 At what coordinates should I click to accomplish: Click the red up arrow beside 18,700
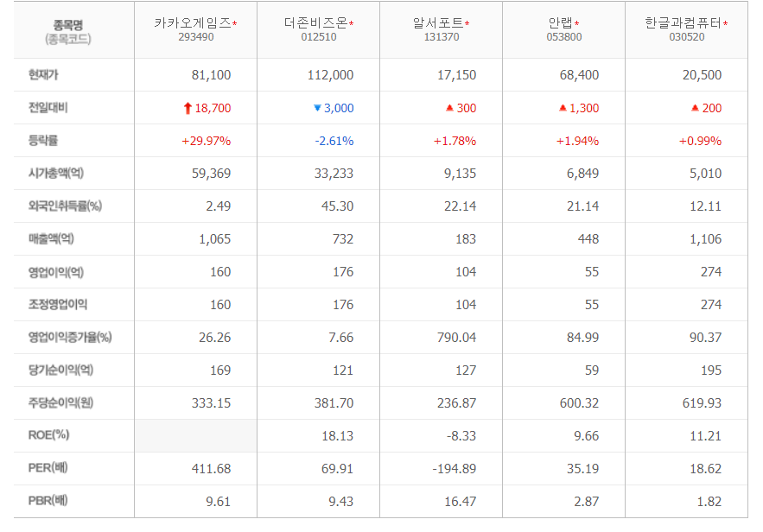tap(188, 108)
